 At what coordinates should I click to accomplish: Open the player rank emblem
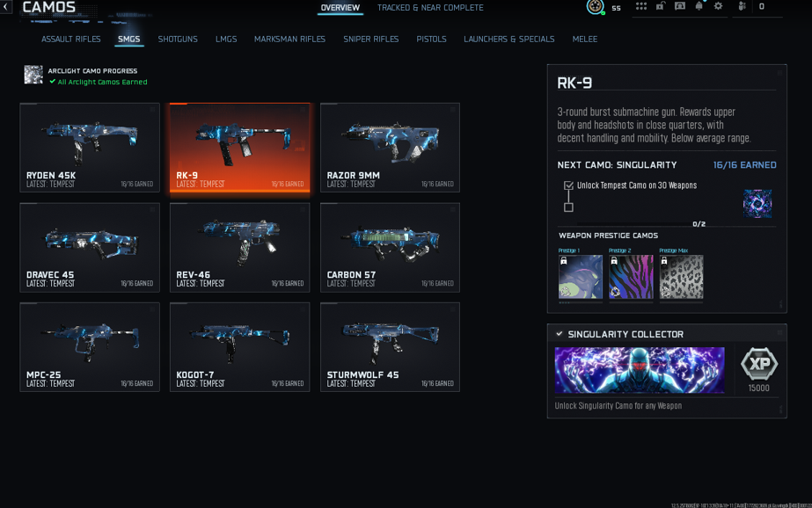click(595, 7)
